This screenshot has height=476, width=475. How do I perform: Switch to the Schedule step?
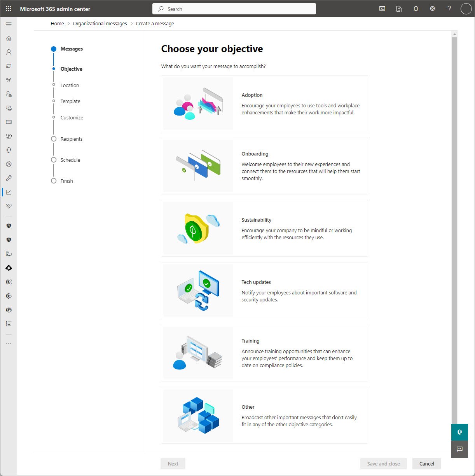[70, 160]
